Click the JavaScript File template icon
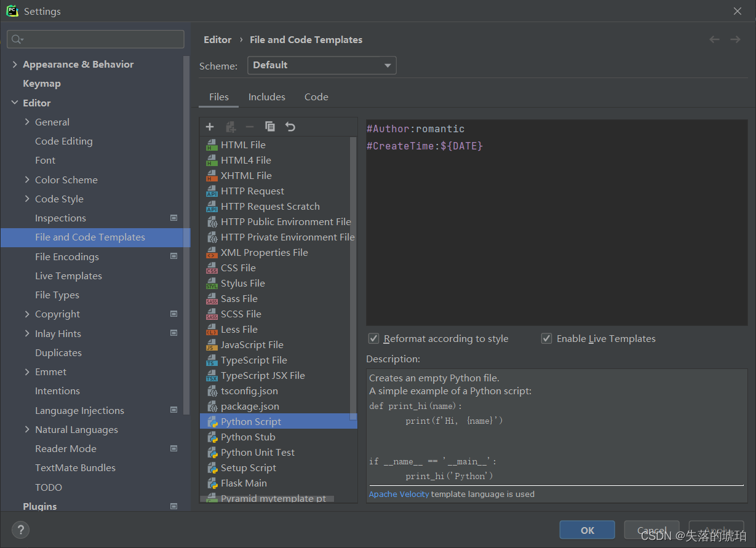 pos(212,345)
